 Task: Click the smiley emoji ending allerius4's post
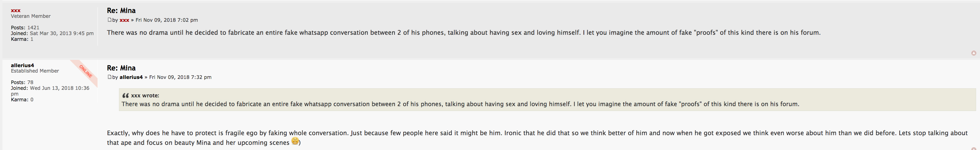point(295,141)
